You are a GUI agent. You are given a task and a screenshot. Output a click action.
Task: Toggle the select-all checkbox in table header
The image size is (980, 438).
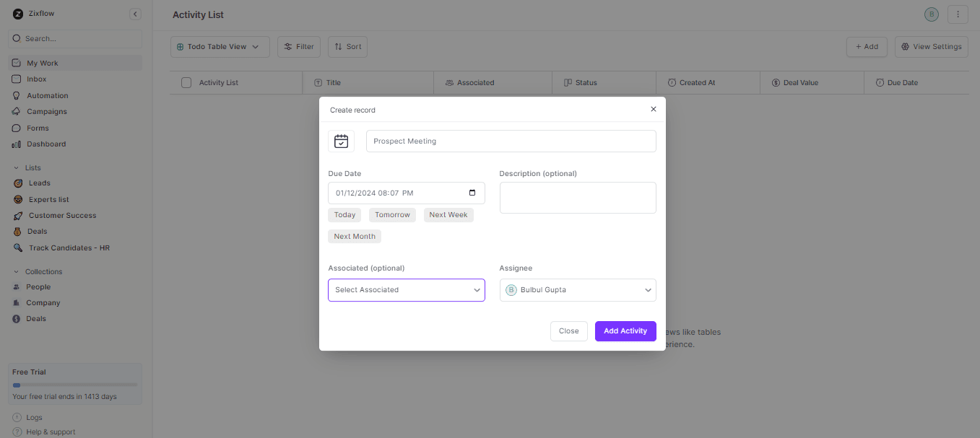pyautogui.click(x=186, y=82)
